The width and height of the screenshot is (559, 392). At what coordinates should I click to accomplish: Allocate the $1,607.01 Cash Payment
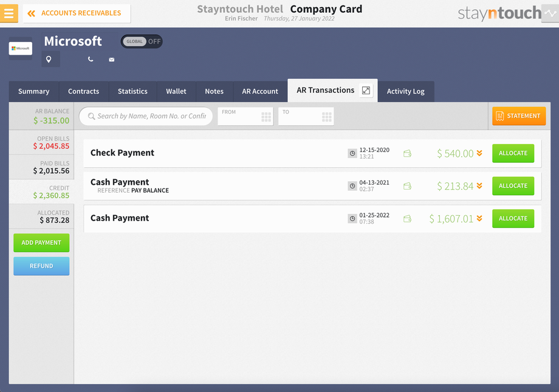pos(513,219)
